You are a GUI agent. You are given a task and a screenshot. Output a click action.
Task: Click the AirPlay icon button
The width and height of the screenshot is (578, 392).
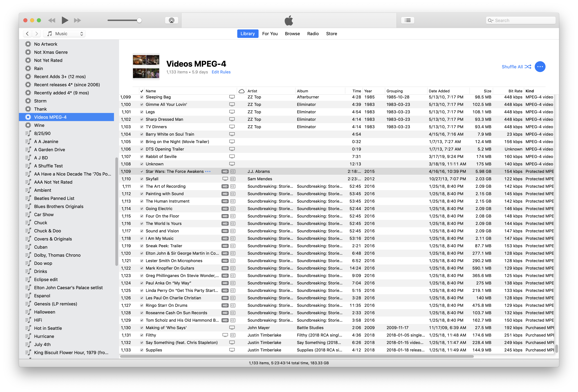pyautogui.click(x=171, y=20)
